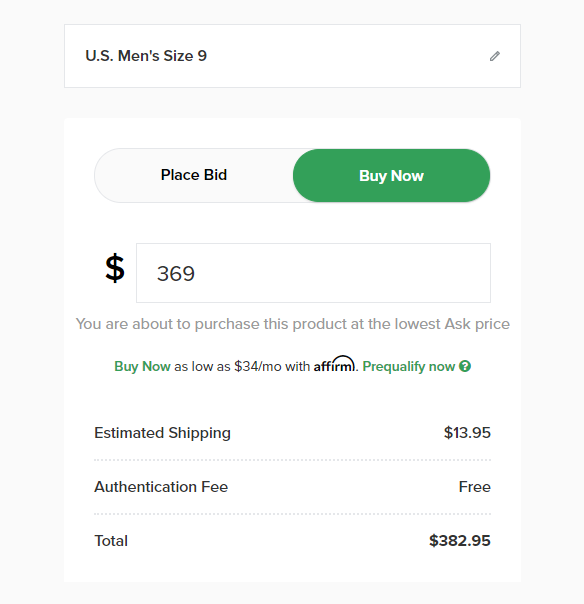Screen dimensions: 584x604
Task: Click the Authentication Fee label
Action: pyautogui.click(x=161, y=487)
